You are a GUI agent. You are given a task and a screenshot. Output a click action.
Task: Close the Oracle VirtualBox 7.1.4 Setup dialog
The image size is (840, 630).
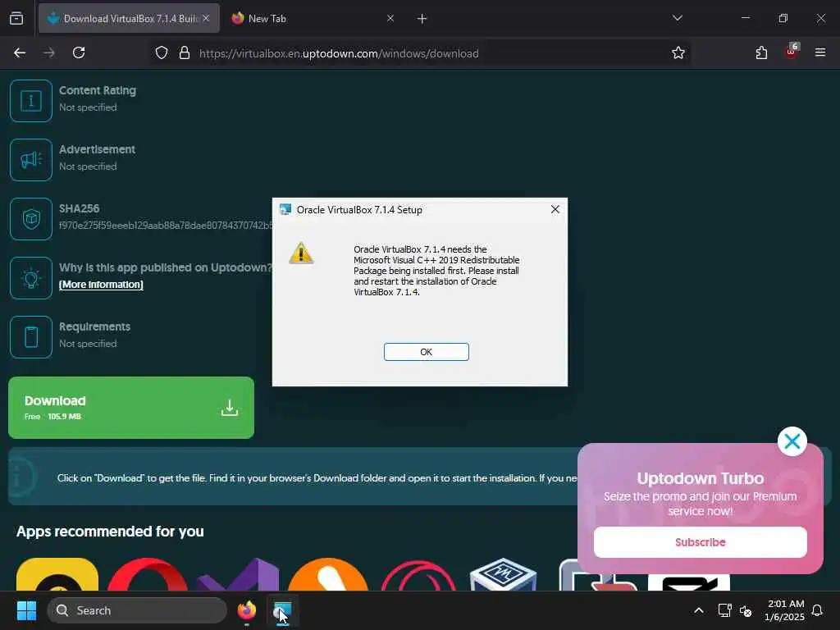555,209
